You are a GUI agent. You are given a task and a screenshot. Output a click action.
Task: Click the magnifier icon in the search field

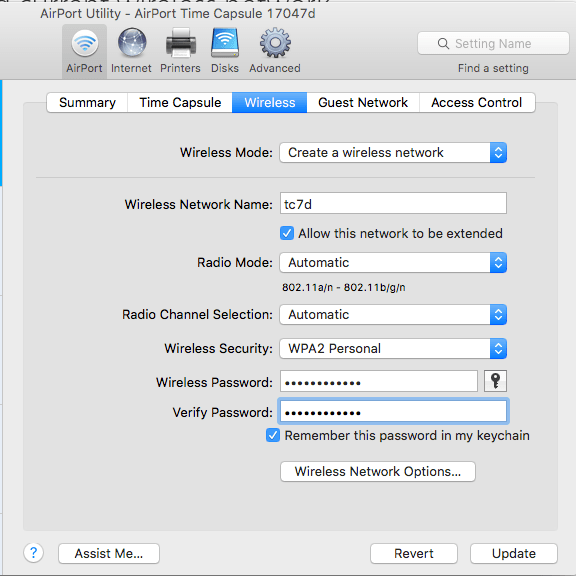click(443, 44)
